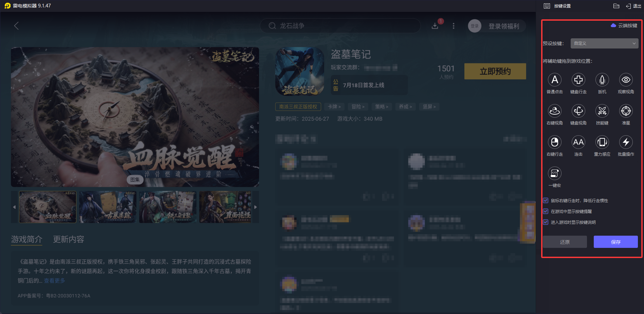Click the 保存 button
The image size is (644, 314).
pyautogui.click(x=615, y=242)
